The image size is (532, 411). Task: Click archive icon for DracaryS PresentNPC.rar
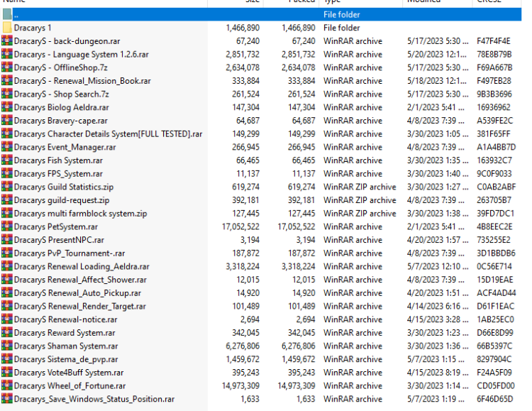[x=7, y=239]
